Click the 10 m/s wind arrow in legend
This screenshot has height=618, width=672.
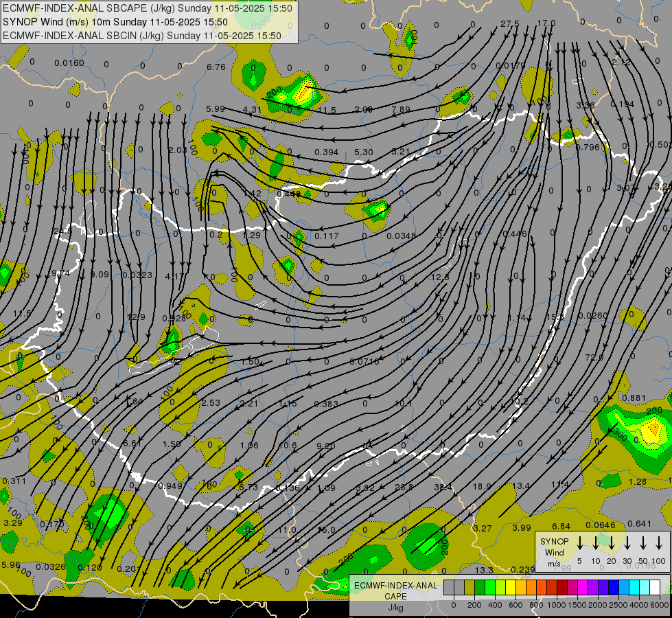pyautogui.click(x=595, y=543)
